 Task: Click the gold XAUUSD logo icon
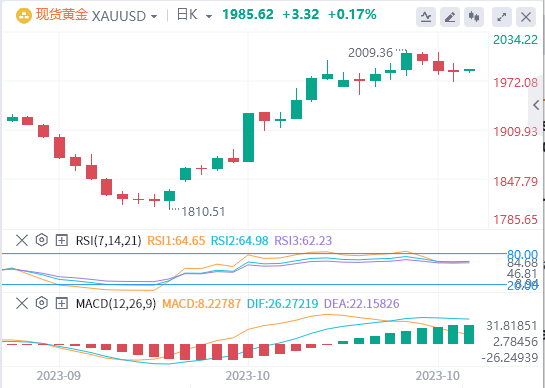[x=24, y=16]
